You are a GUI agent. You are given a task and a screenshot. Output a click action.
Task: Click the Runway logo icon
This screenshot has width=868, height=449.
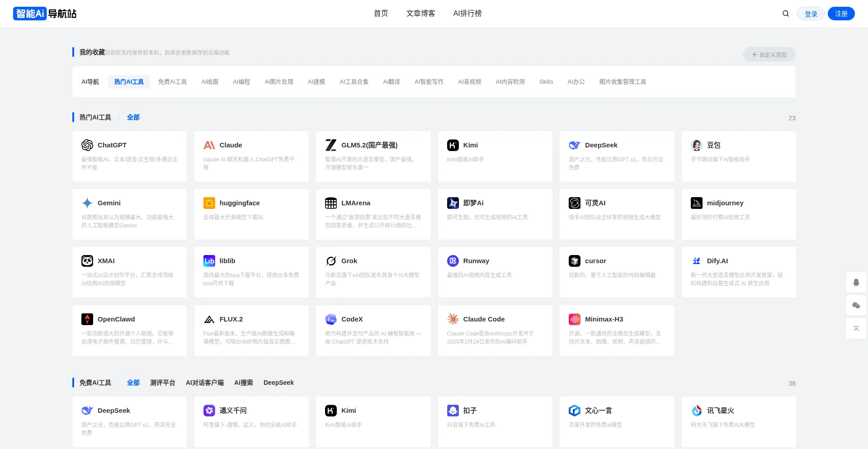point(453,261)
